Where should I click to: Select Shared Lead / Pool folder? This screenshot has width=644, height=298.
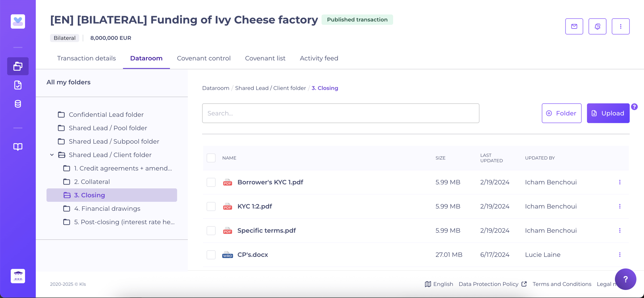(108, 128)
